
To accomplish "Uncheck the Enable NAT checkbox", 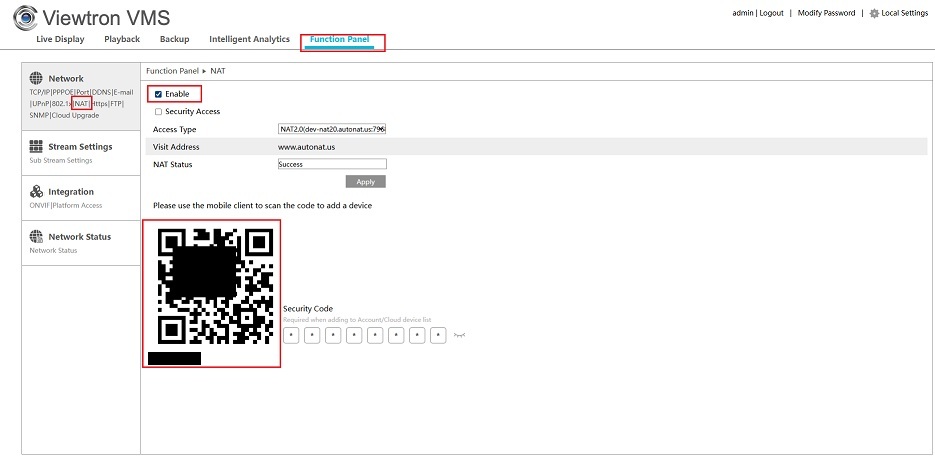I will (159, 94).
